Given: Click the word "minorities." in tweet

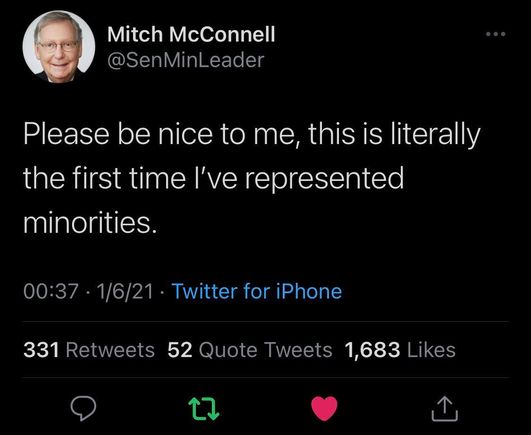Looking at the screenshot, I should [x=90, y=223].
